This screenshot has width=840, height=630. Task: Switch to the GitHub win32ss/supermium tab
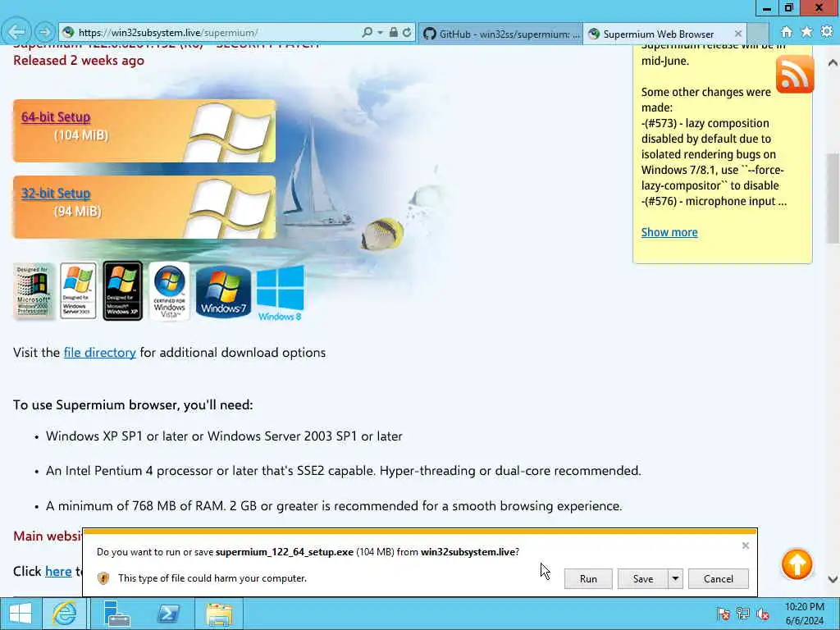500,34
